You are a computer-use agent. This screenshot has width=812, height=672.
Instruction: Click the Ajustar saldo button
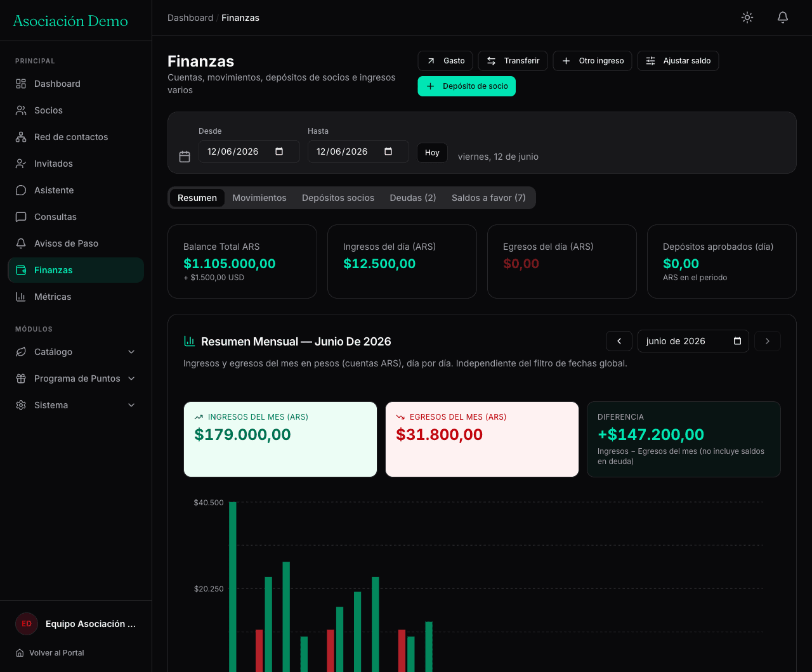(x=678, y=61)
